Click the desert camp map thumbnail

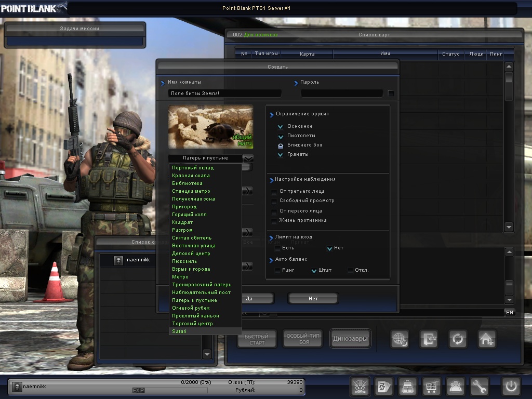click(211, 127)
